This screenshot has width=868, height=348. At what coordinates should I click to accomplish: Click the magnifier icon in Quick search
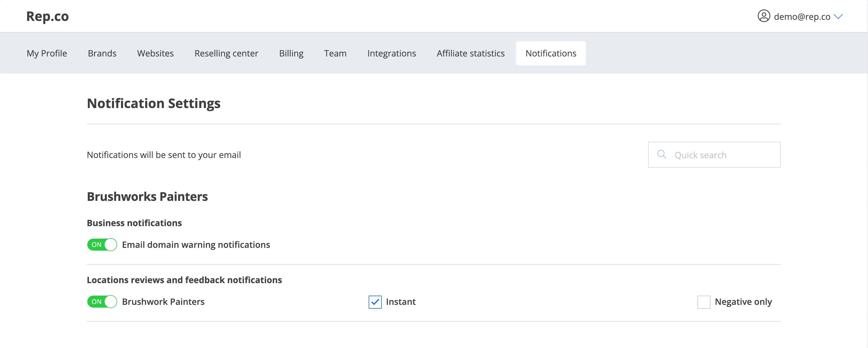(661, 154)
